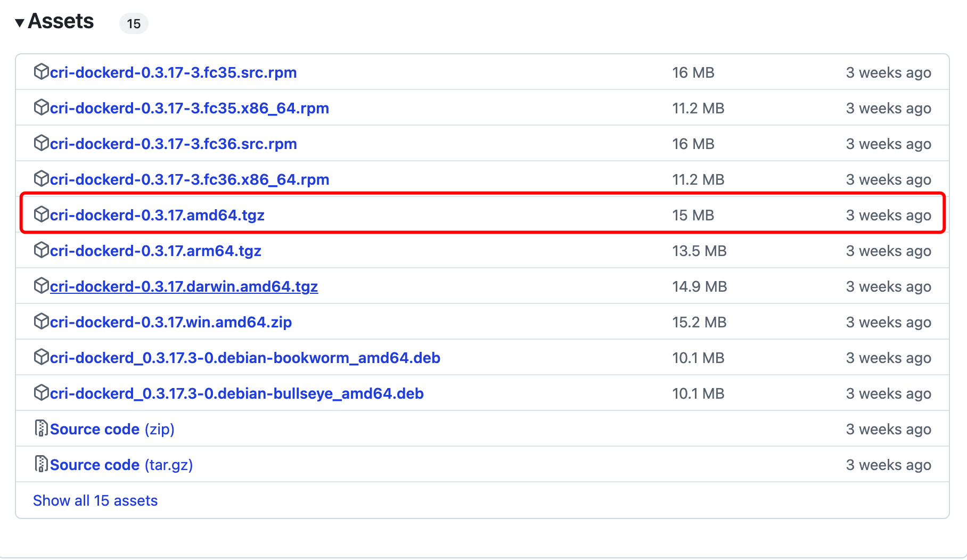Click '3 weeks ago' on arm64.tgz row
The width and height of the screenshot is (967, 560).
coord(889,251)
